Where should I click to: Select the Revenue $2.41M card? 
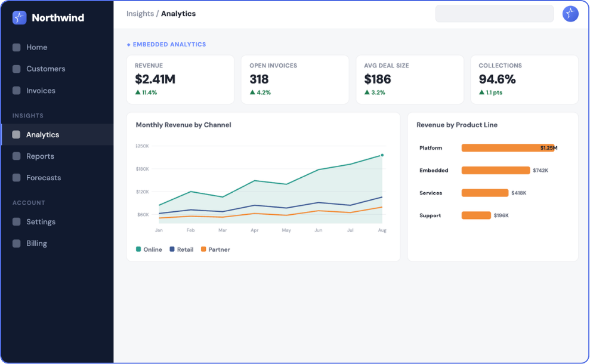coord(180,79)
